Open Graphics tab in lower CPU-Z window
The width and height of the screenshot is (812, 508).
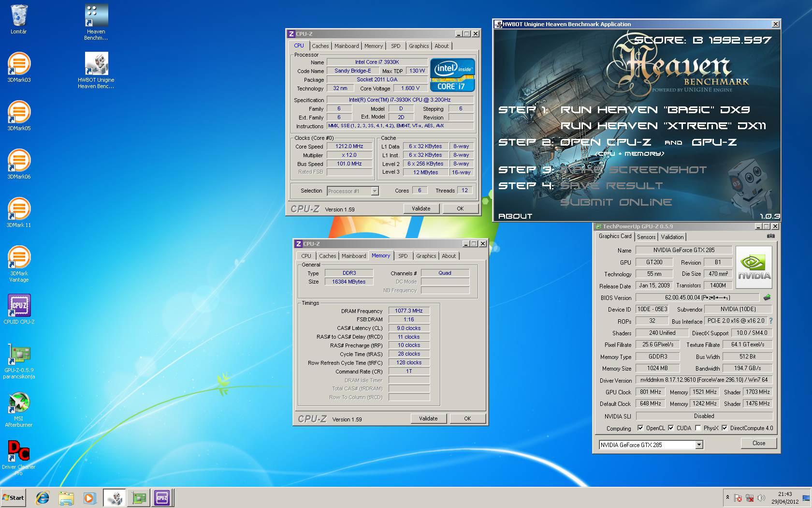coord(426,256)
